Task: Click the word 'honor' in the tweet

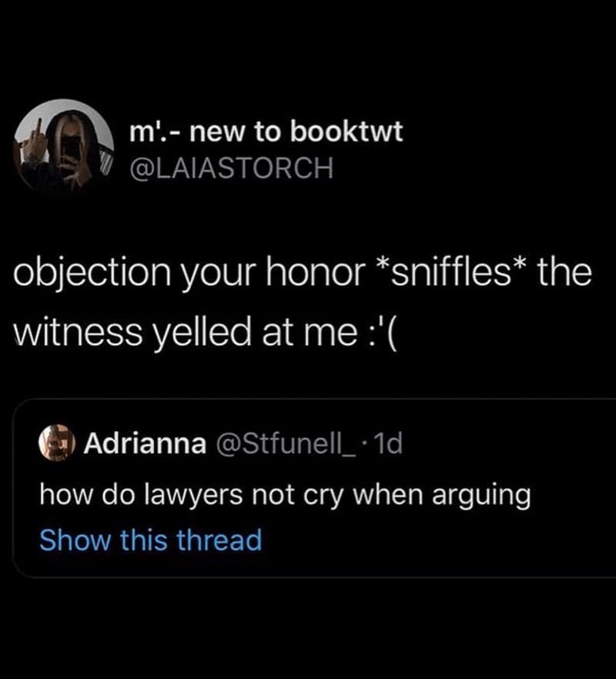Action: (x=315, y=273)
